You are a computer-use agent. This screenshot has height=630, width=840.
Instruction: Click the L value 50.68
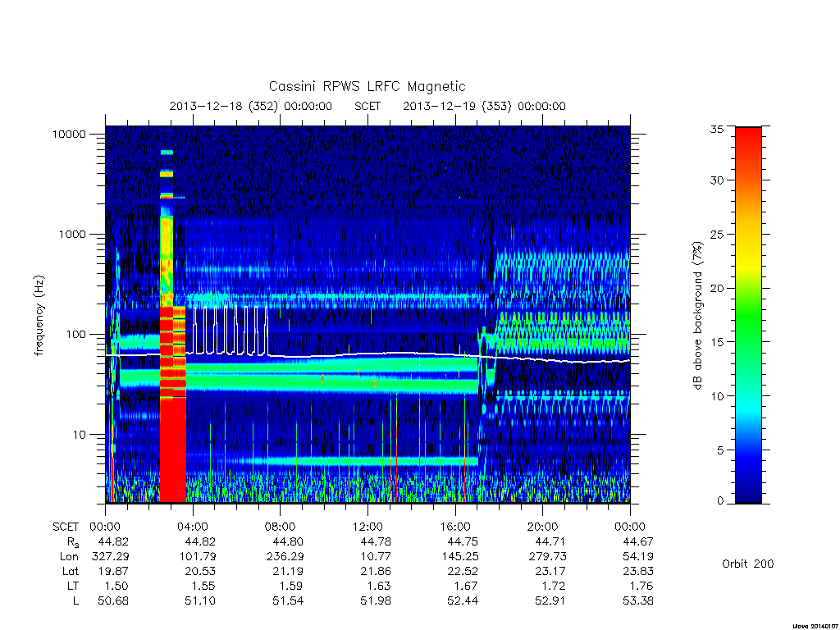point(113,601)
